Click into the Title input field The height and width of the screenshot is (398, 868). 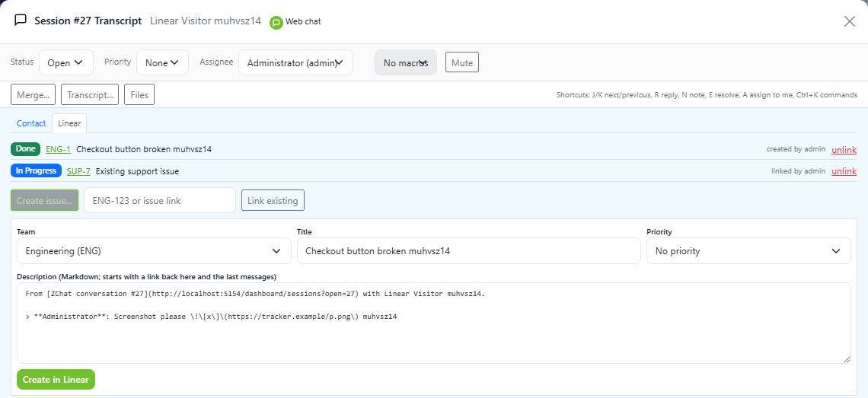point(469,251)
